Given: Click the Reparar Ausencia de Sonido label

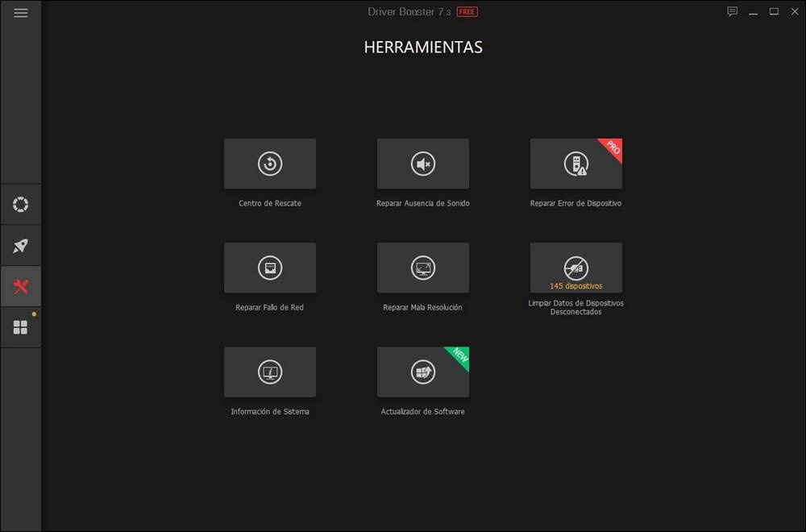Looking at the screenshot, I should (422, 203).
